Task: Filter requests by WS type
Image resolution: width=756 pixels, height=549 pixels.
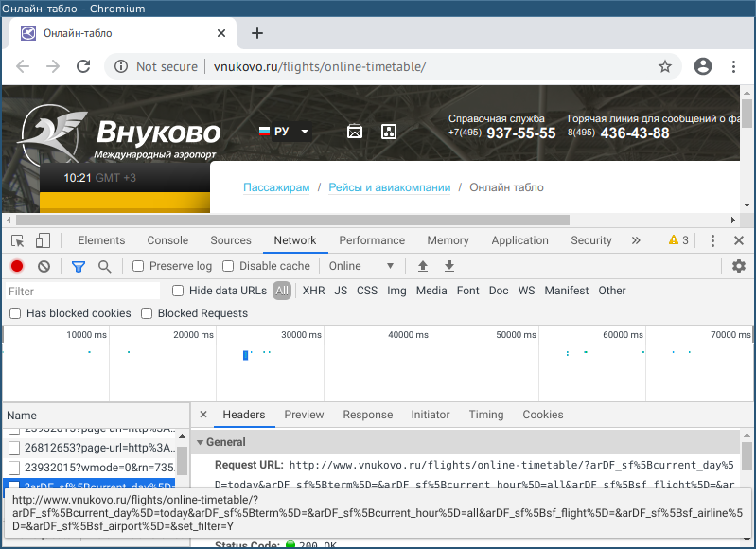Action: 526,291
